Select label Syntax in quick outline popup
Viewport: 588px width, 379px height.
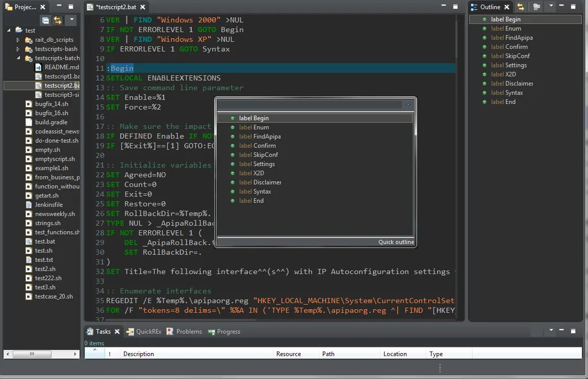[254, 192]
